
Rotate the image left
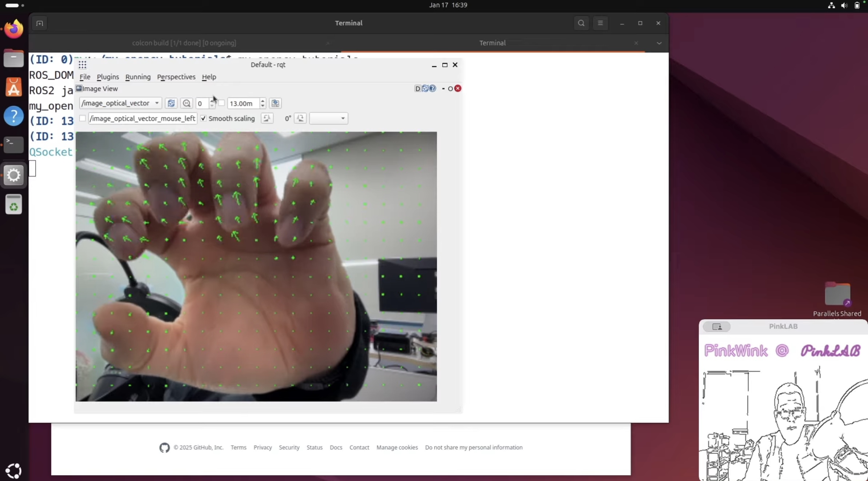click(267, 118)
